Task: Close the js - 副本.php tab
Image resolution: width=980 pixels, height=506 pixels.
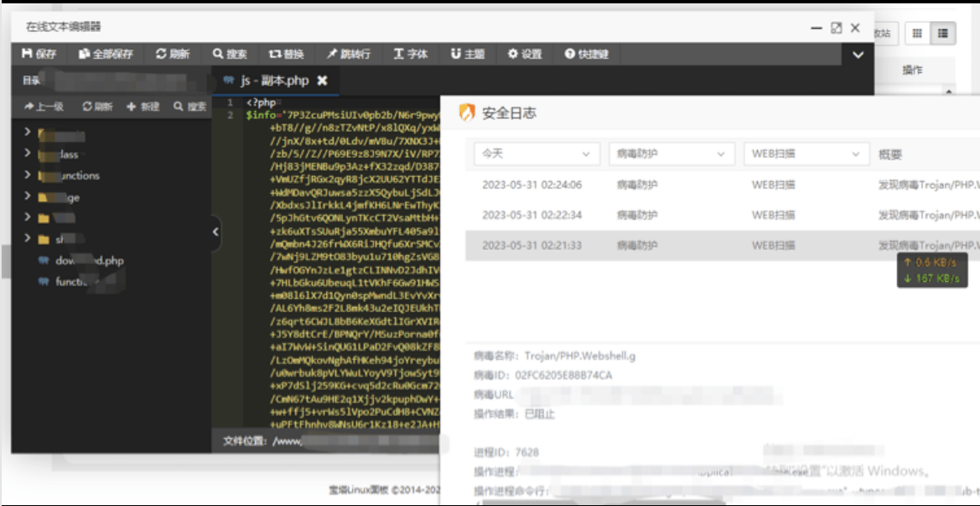Action: coord(322,81)
